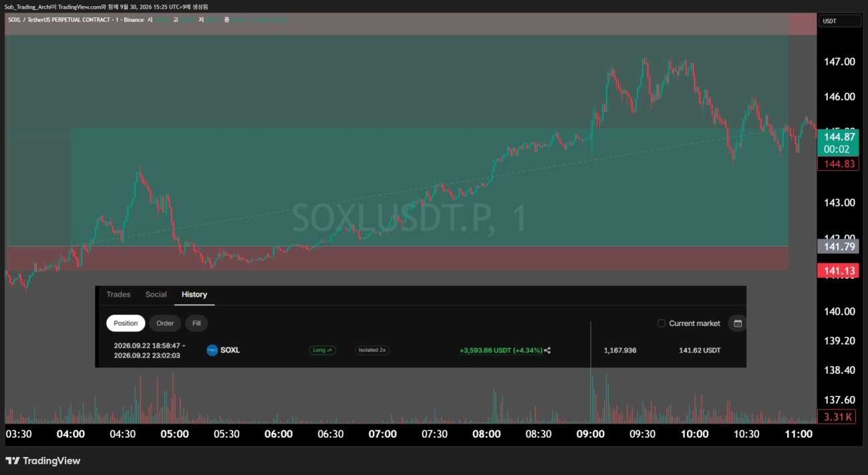Click the SOXL coin logo icon

pyautogui.click(x=212, y=350)
